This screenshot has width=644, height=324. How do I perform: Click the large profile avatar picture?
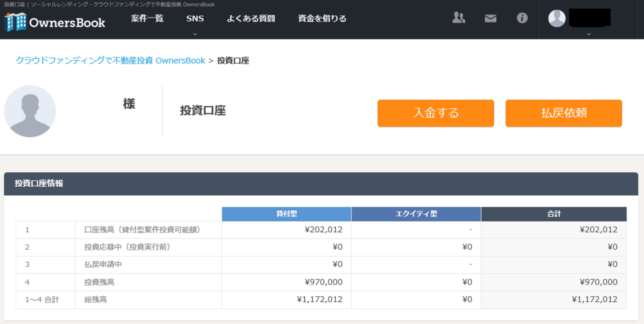coord(30,111)
